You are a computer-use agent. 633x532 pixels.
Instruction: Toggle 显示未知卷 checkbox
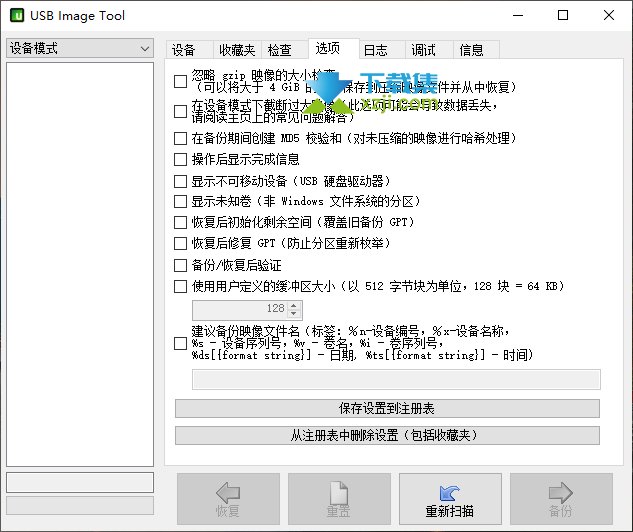pos(180,201)
